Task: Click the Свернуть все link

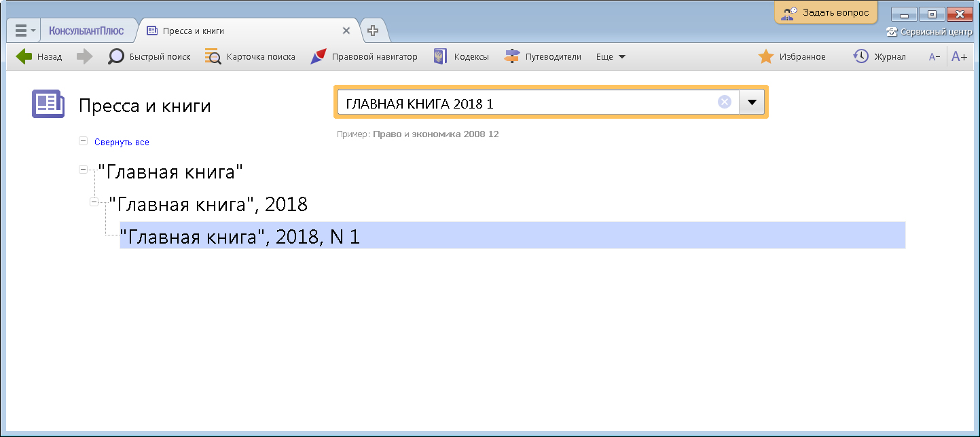Action: tap(122, 142)
